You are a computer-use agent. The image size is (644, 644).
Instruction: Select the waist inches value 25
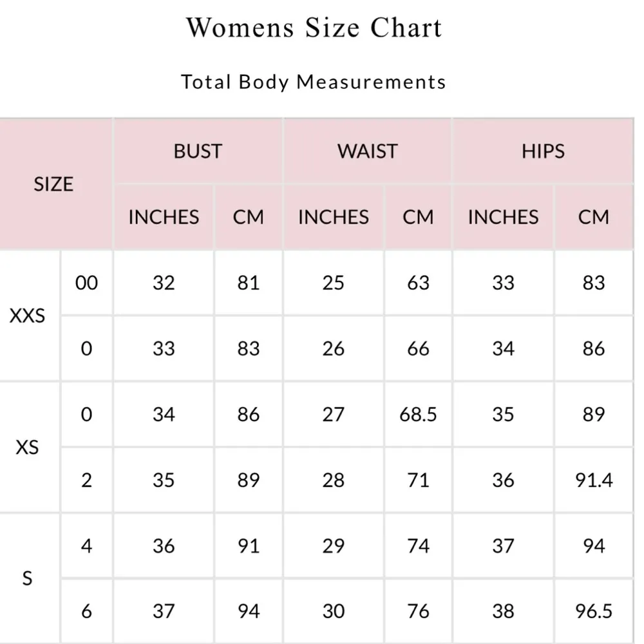click(x=334, y=283)
